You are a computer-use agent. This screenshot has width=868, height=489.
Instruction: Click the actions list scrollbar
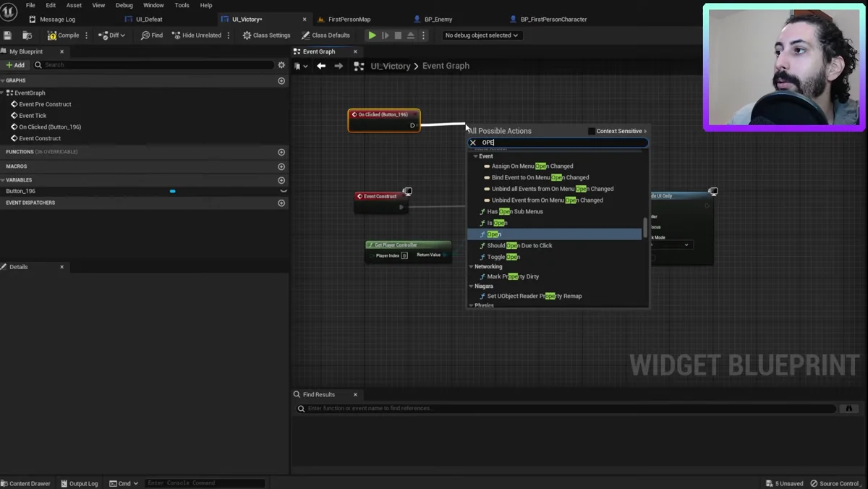tap(645, 227)
